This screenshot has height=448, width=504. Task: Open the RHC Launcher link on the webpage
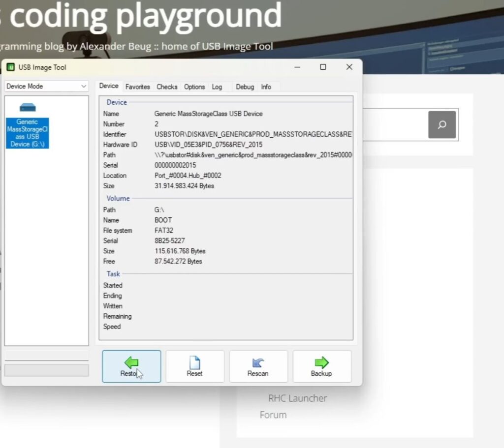pos(297,398)
